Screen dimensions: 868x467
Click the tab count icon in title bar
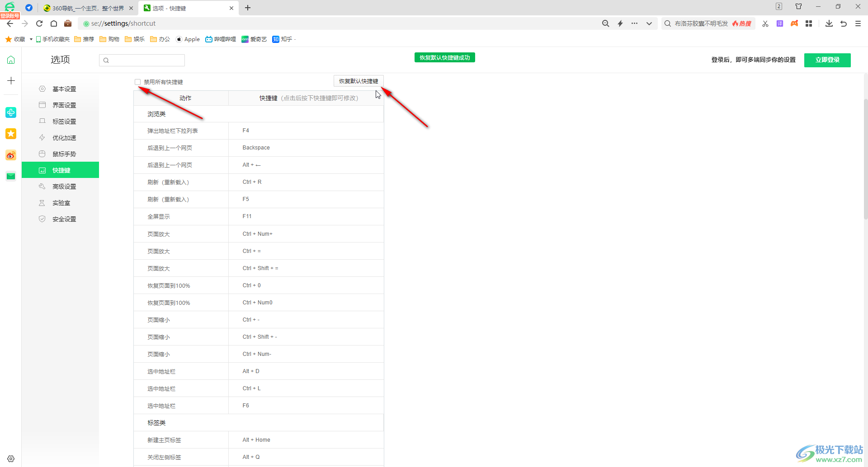pos(779,6)
